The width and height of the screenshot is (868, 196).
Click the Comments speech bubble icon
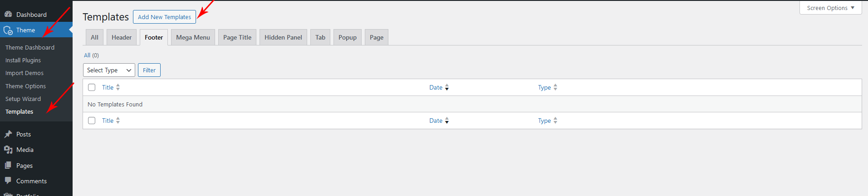[x=8, y=181]
